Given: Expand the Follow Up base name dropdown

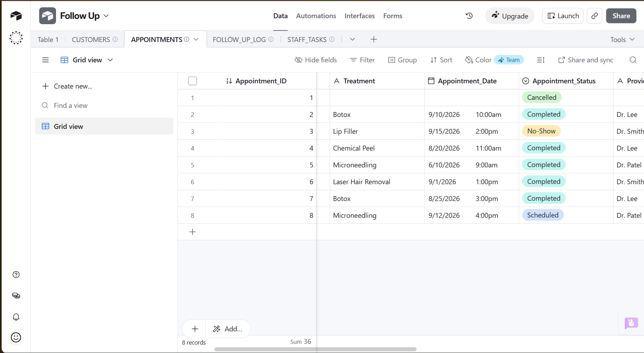Looking at the screenshot, I should 106,16.
